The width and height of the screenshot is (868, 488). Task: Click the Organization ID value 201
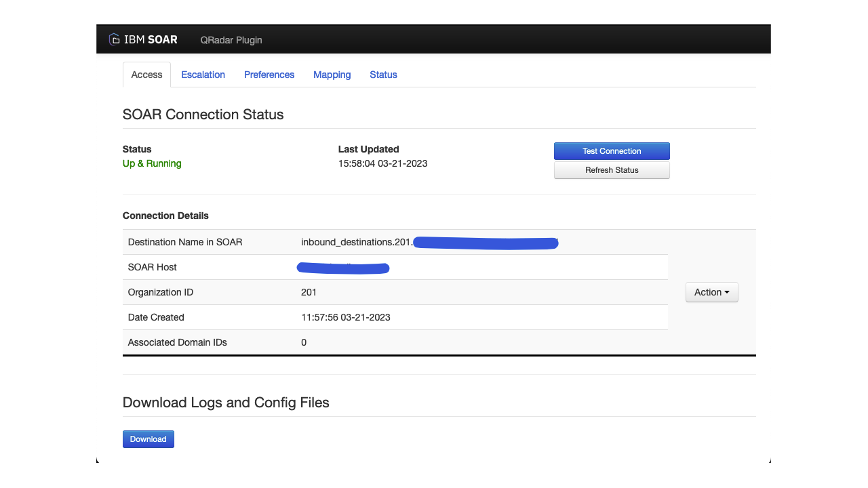307,292
